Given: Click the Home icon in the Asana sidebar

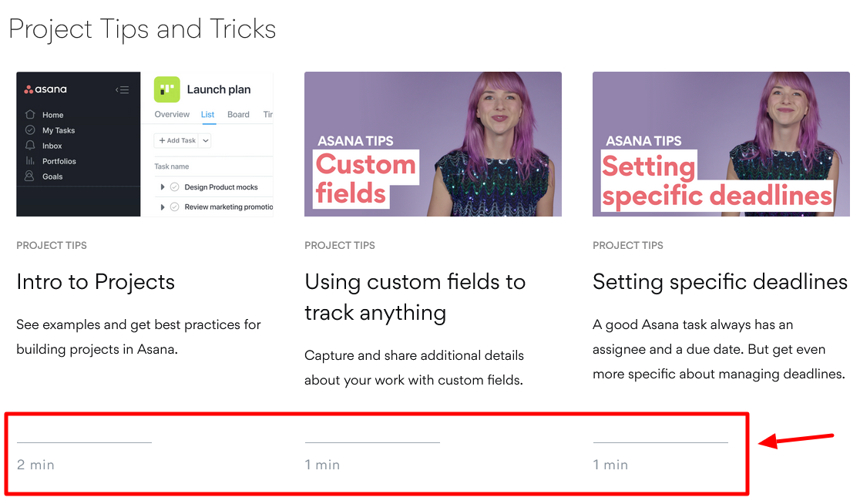Looking at the screenshot, I should (x=30, y=115).
